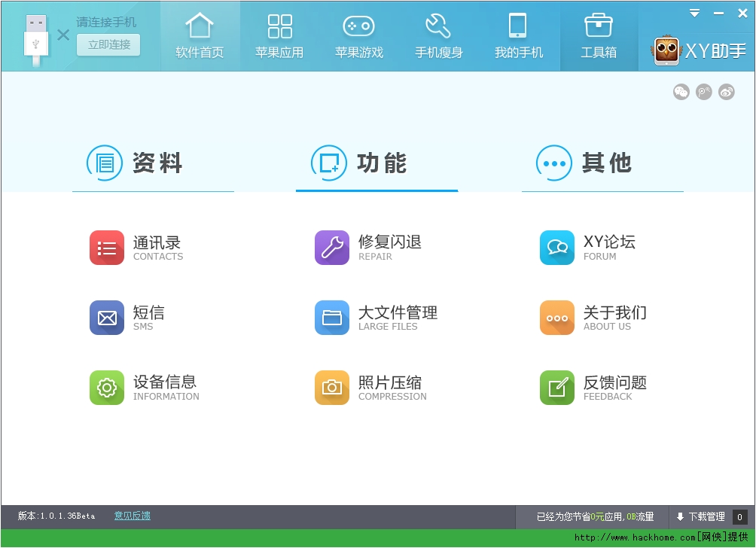
Task: Open 下载管理 download manager
Action: point(706,516)
